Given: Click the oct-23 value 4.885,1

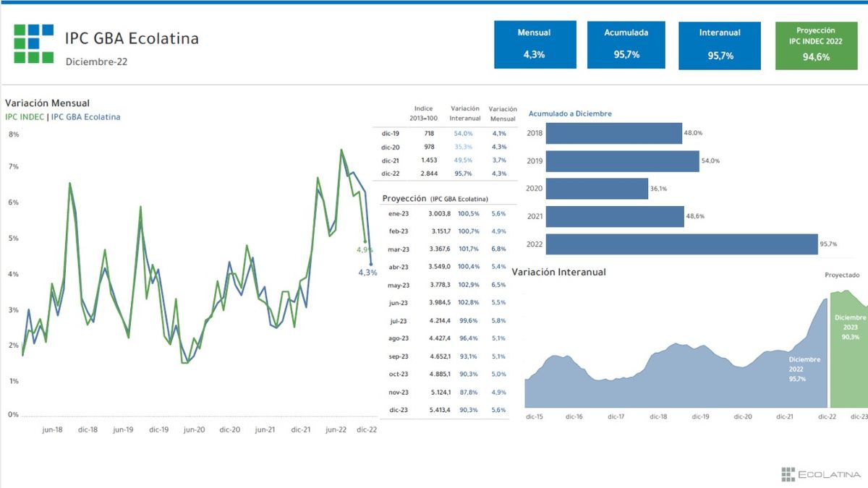Looking at the screenshot, I should click(440, 374).
